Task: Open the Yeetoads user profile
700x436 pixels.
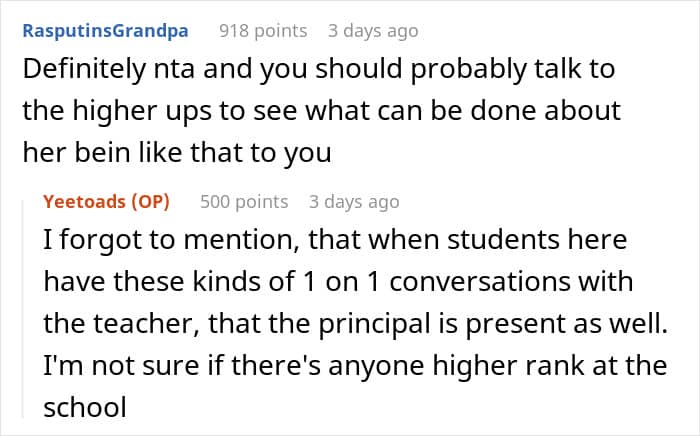Action: (x=83, y=201)
